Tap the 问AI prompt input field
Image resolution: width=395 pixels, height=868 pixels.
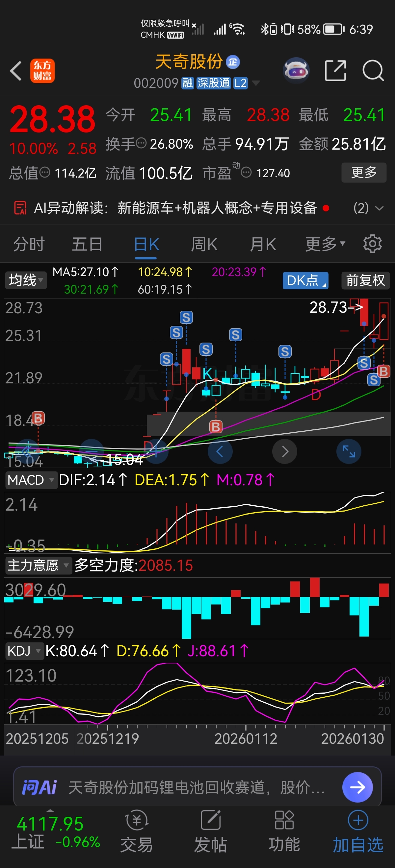pos(197,787)
